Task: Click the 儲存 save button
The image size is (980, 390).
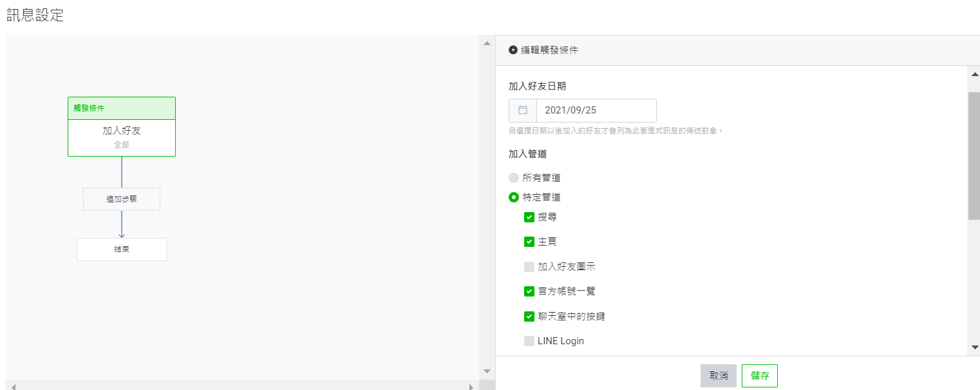Action: pos(760,375)
